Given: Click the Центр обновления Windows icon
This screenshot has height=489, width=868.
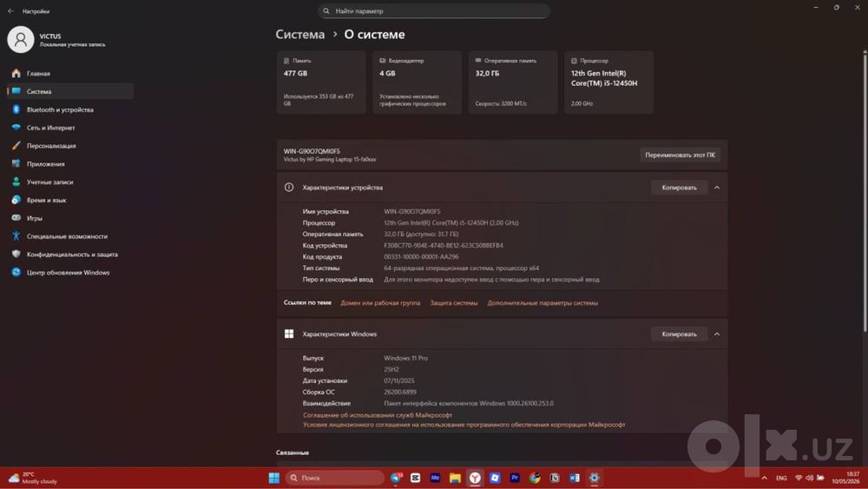Looking at the screenshot, I should pyautogui.click(x=16, y=272).
